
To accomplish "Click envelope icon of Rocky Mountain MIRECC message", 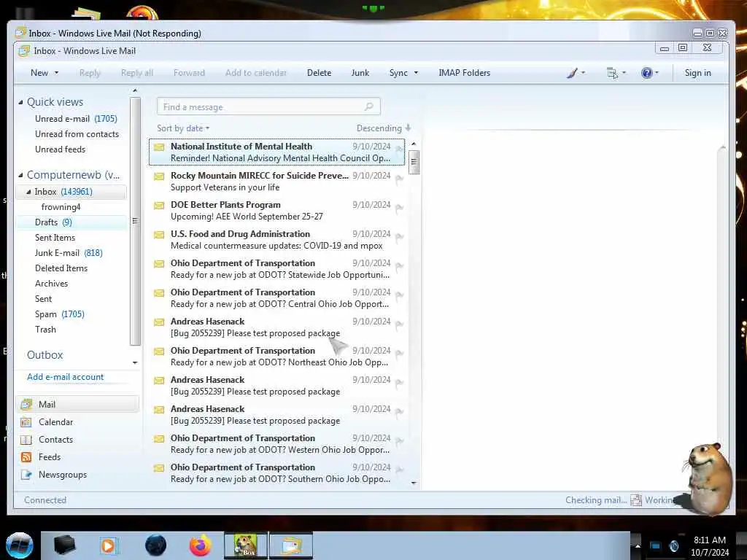I will 159,176.
